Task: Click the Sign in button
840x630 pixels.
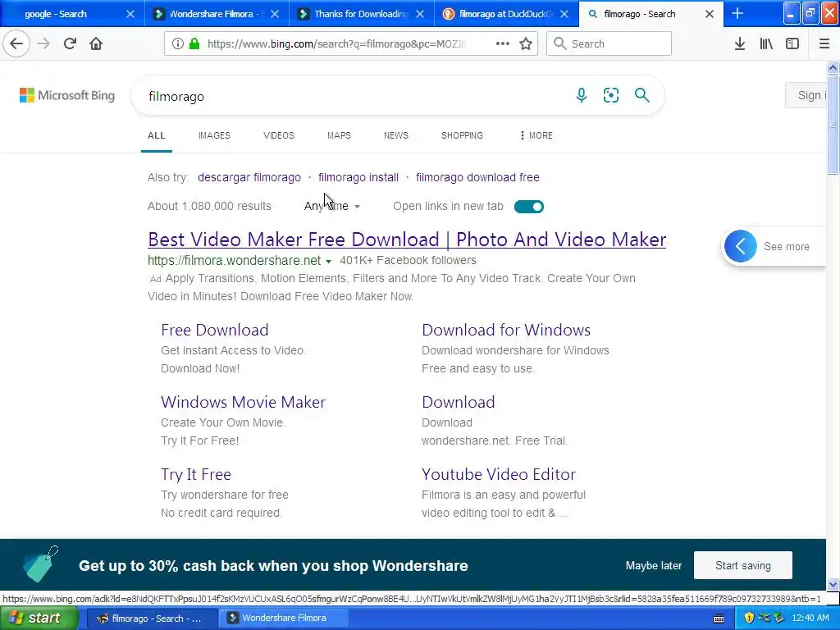Action: click(806, 95)
